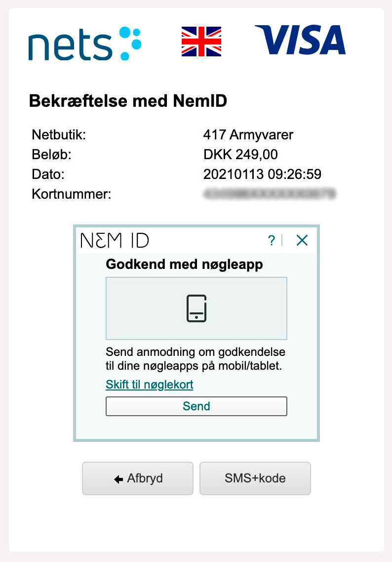The width and height of the screenshot is (392, 562).
Task: Click the merchant name '417 Armyvarer'
Action: click(x=248, y=135)
